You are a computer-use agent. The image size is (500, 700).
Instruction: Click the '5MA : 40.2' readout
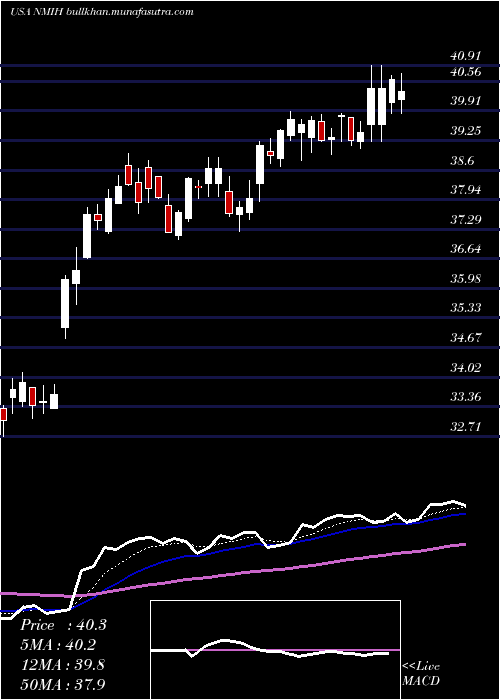pos(58,645)
